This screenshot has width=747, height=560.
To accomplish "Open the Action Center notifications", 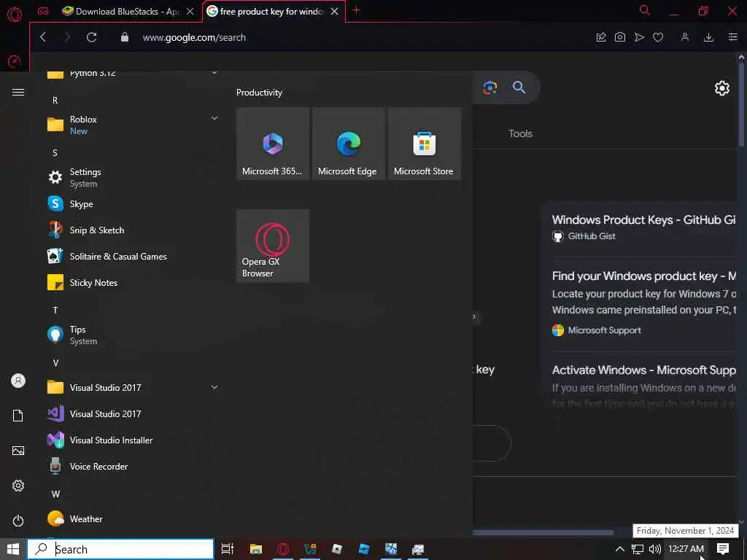I will [723, 549].
